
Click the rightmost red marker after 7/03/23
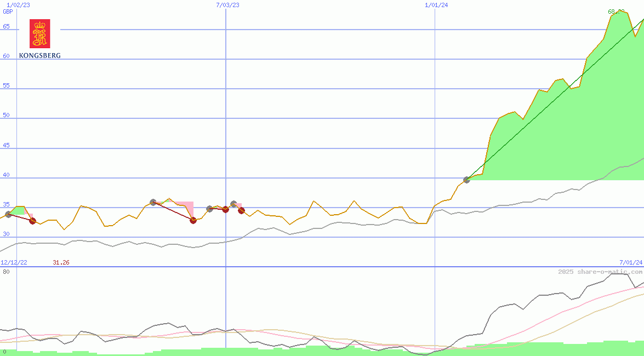241,210
